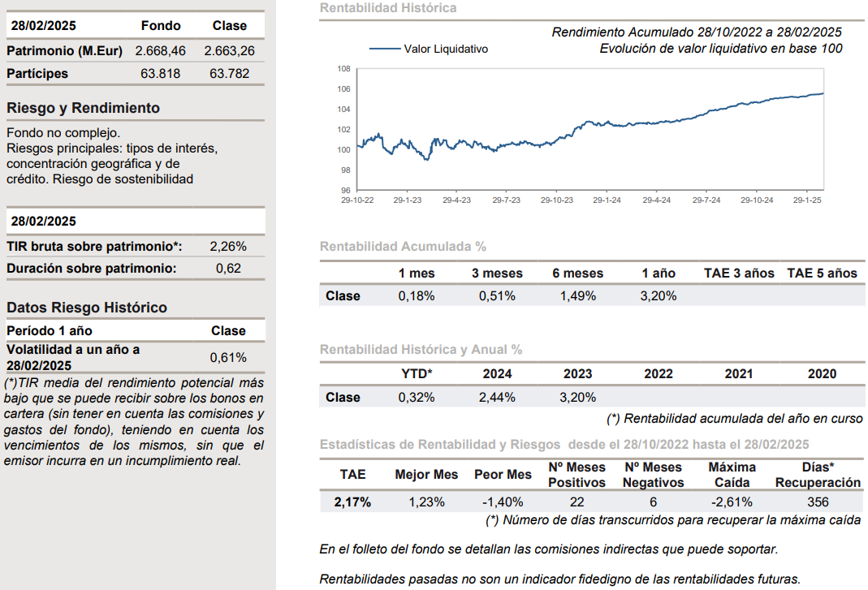Click the Clase patrimonio value 2.663,26

[229, 51]
